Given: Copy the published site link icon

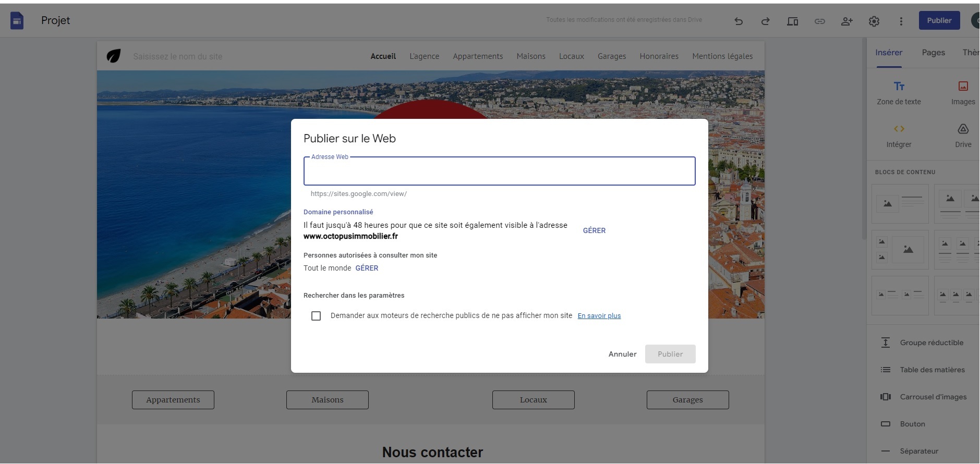Looking at the screenshot, I should coord(820,21).
